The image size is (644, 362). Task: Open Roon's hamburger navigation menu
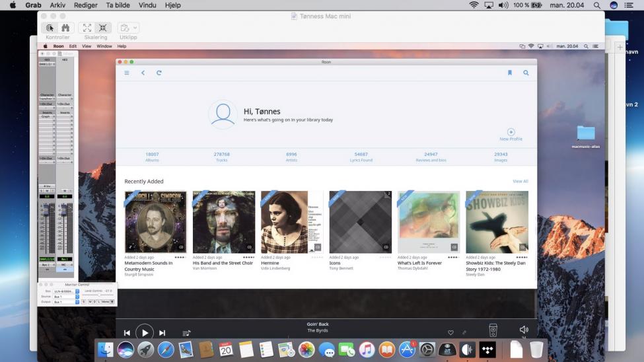pos(127,73)
